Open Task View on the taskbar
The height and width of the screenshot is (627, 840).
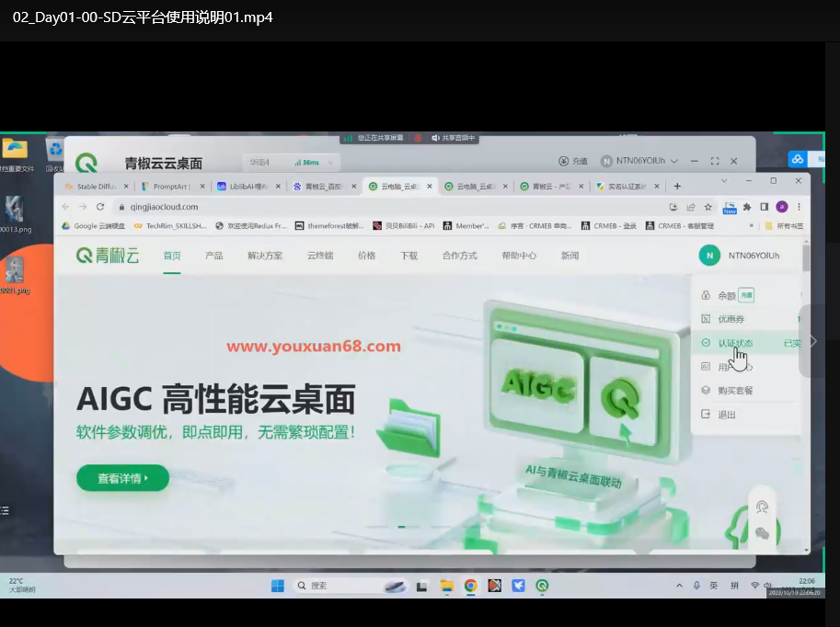click(421, 586)
